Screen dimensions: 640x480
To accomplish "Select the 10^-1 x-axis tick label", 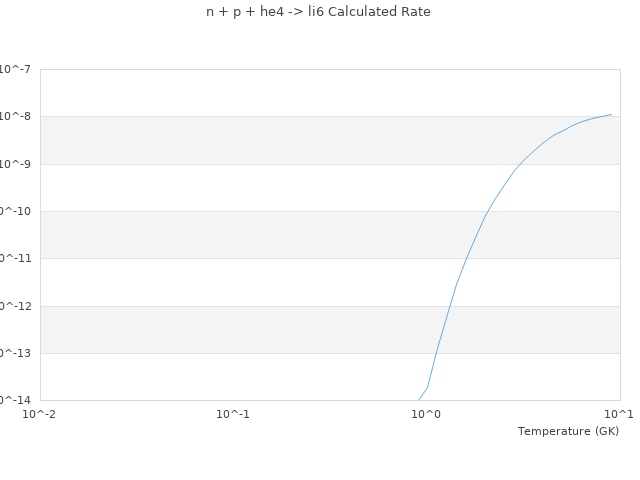I will point(233,414).
